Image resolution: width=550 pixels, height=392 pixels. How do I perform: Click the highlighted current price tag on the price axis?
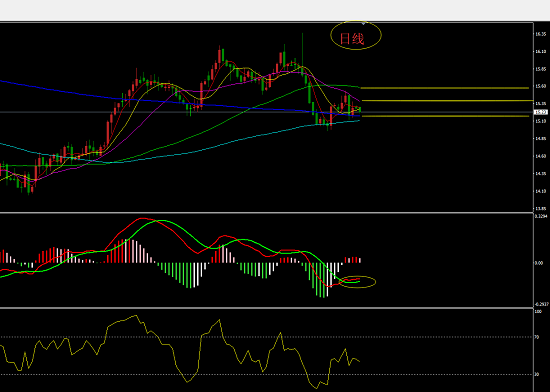coord(541,112)
